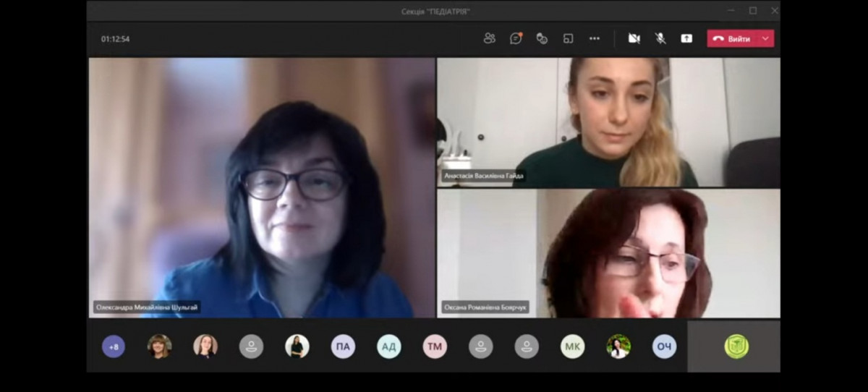This screenshot has width=868, height=392.
Task: Show the +8 additional participants
Action: point(114,346)
